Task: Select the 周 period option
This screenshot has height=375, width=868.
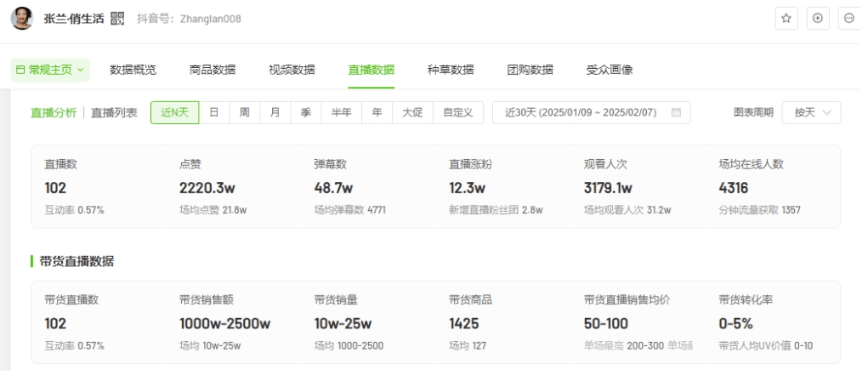Action: point(245,112)
